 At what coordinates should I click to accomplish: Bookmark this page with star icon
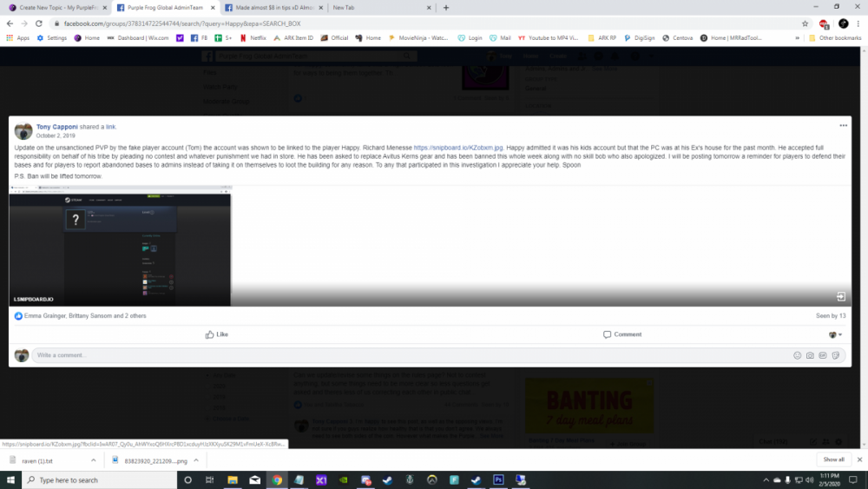click(x=805, y=23)
